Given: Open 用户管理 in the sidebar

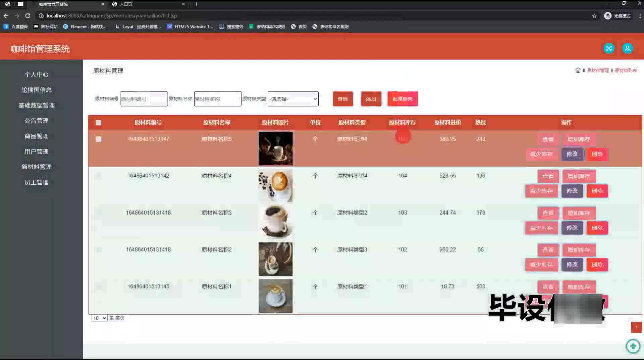Looking at the screenshot, I should [x=37, y=151].
